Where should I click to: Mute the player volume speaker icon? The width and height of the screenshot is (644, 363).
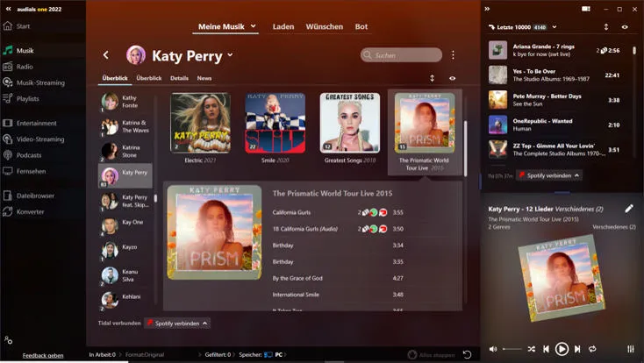coord(493,349)
